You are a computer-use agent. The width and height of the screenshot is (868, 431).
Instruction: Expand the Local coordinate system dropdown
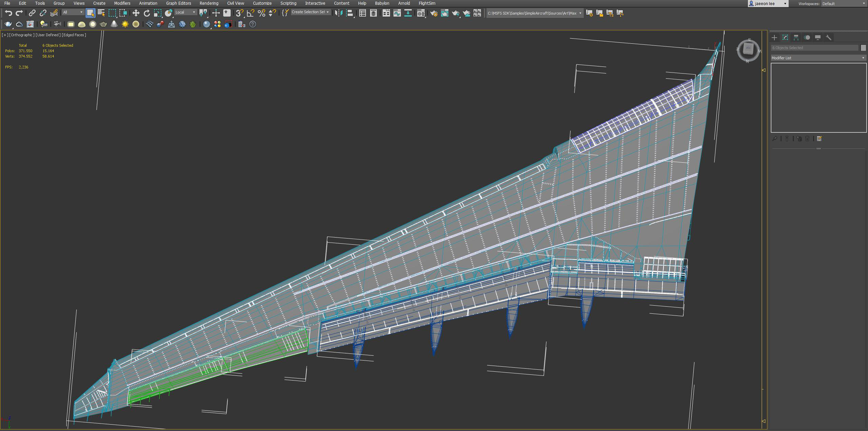click(x=186, y=12)
